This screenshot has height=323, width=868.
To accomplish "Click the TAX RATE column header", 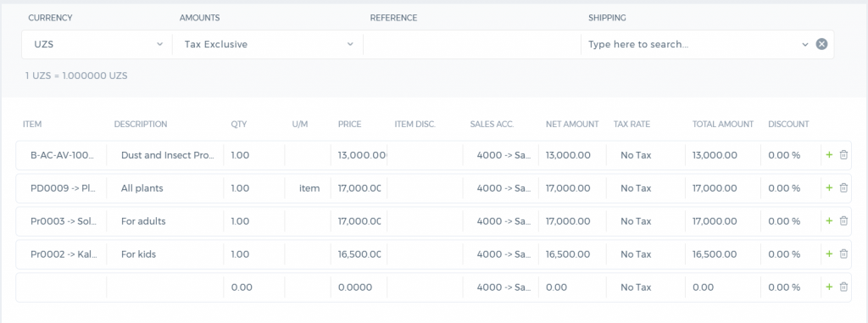I will (x=632, y=124).
